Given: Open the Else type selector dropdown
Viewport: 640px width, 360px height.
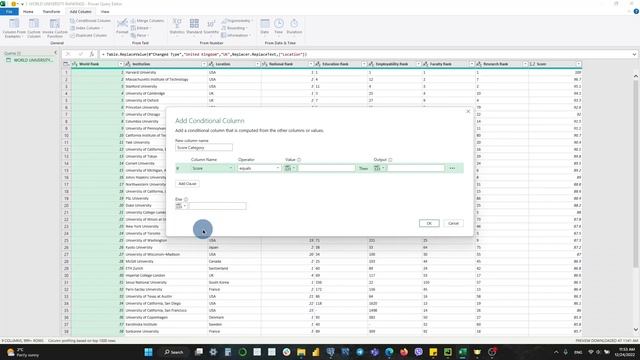Looking at the screenshot, I should coord(181,206).
